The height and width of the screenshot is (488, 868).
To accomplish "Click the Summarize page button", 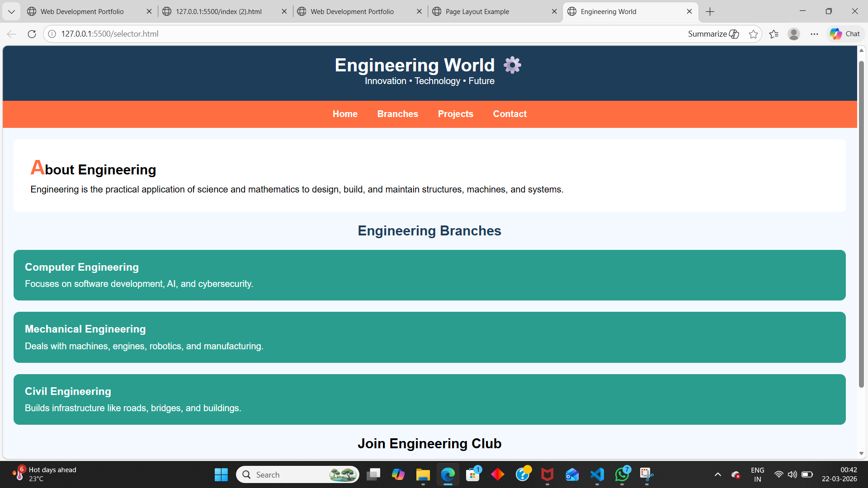I will click(713, 34).
